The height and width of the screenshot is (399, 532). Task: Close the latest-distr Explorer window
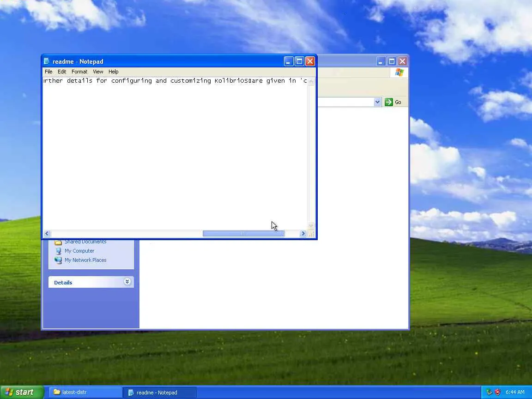(x=402, y=61)
